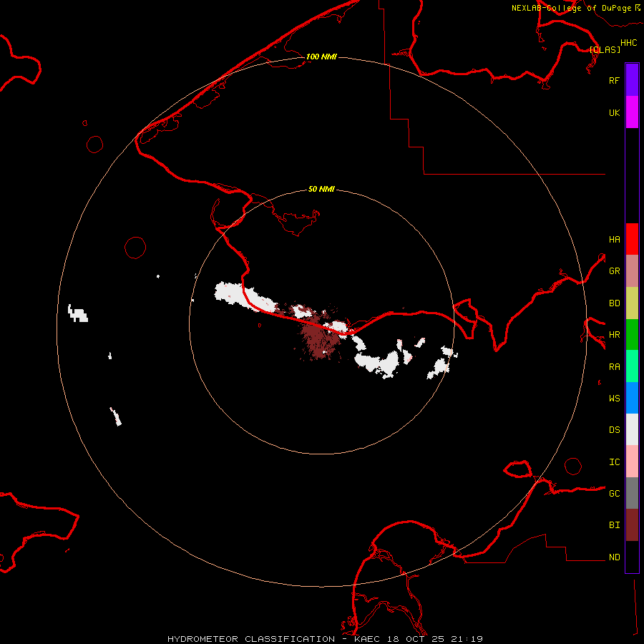644x644 pixels.
Task: Click the '100 NMI' range ring label
Action: coord(321,57)
